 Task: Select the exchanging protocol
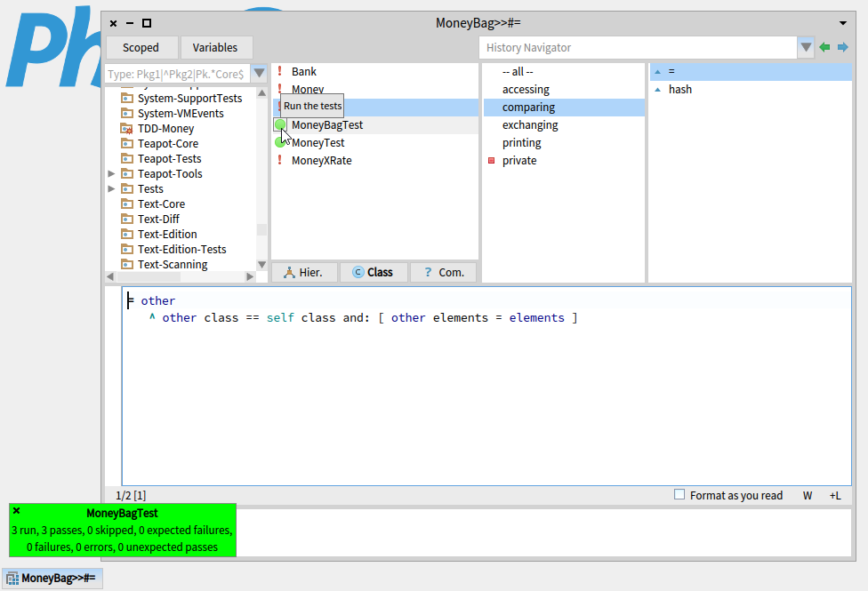pyautogui.click(x=564, y=125)
